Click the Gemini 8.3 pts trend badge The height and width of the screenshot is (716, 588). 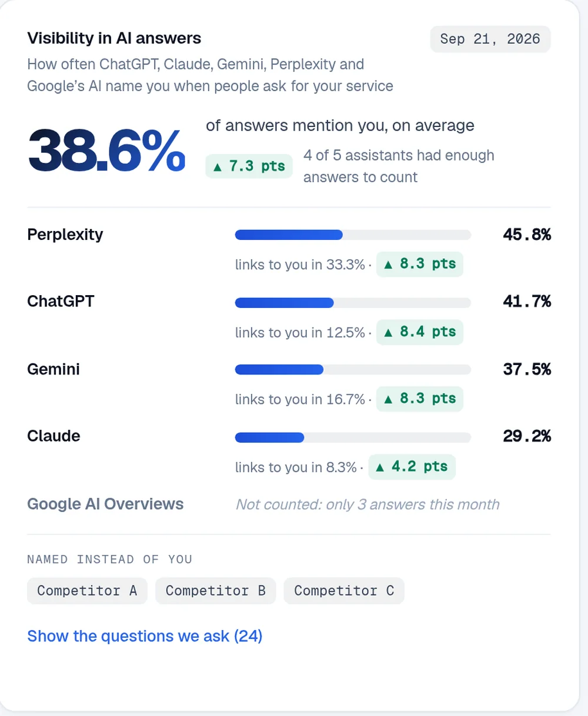pos(420,399)
